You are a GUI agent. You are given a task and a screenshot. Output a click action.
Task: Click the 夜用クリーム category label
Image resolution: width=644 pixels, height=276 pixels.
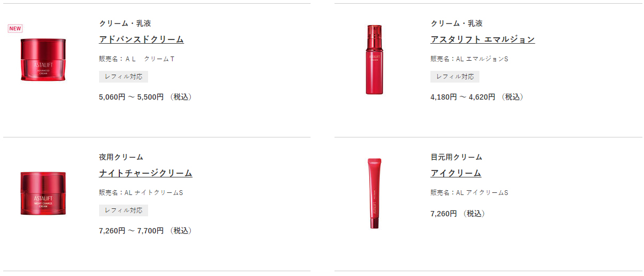(121, 157)
